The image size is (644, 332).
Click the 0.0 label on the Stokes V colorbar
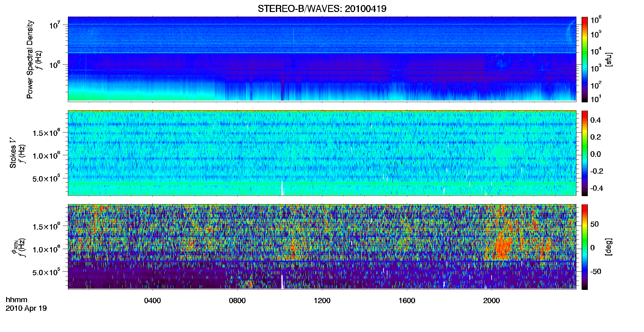tap(595, 154)
